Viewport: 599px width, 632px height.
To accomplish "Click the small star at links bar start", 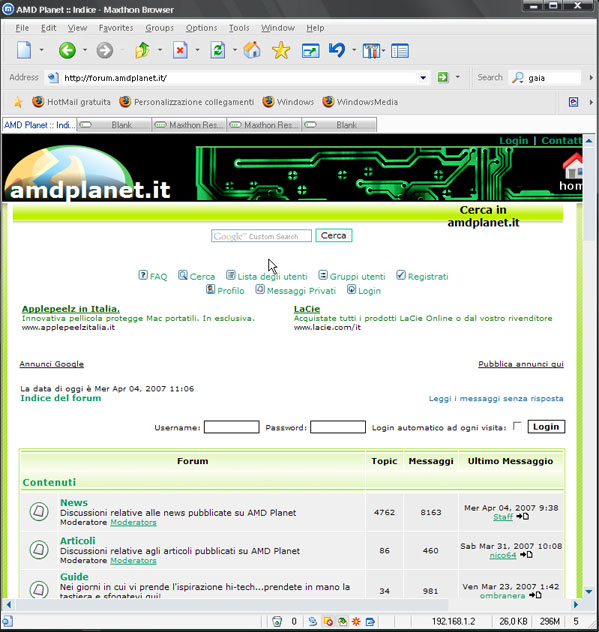I will point(18,102).
